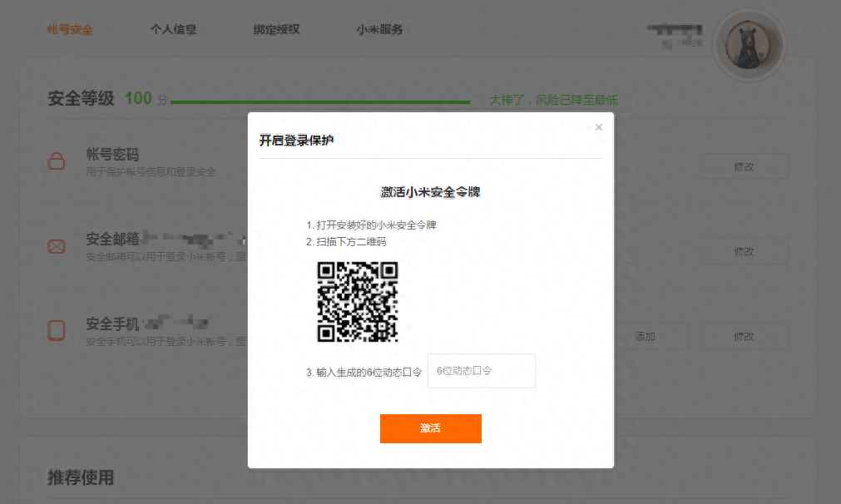Click 修改 for 安全邮箱
Image resolution: width=841 pixels, height=504 pixels.
(x=744, y=251)
